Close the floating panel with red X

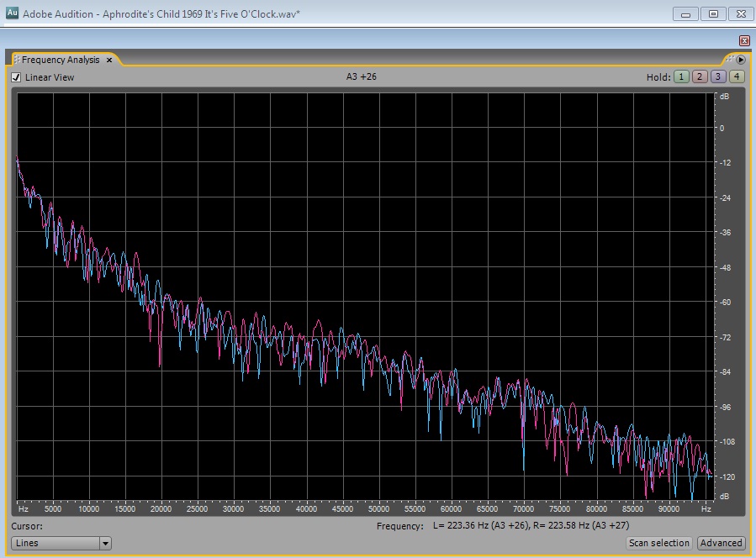pos(744,40)
